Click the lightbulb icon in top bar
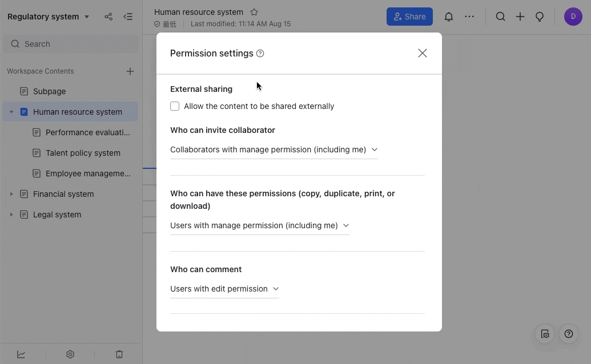Image resolution: width=591 pixels, height=364 pixels. pyautogui.click(x=539, y=17)
